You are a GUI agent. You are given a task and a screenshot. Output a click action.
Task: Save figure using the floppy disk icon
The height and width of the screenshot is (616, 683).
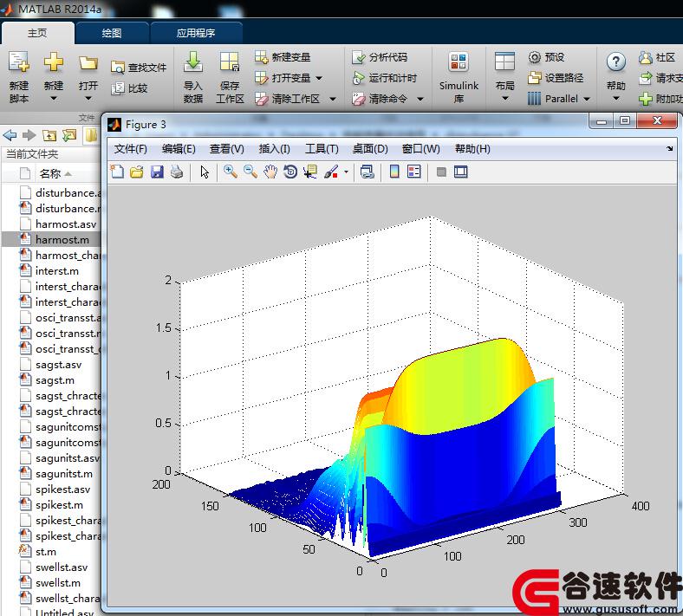(x=157, y=172)
